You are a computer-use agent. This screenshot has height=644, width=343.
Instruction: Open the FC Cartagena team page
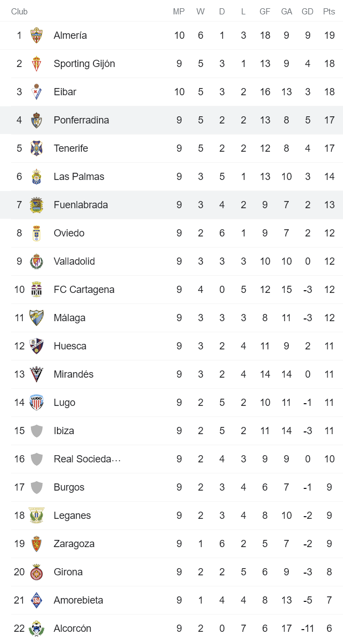pos(84,290)
